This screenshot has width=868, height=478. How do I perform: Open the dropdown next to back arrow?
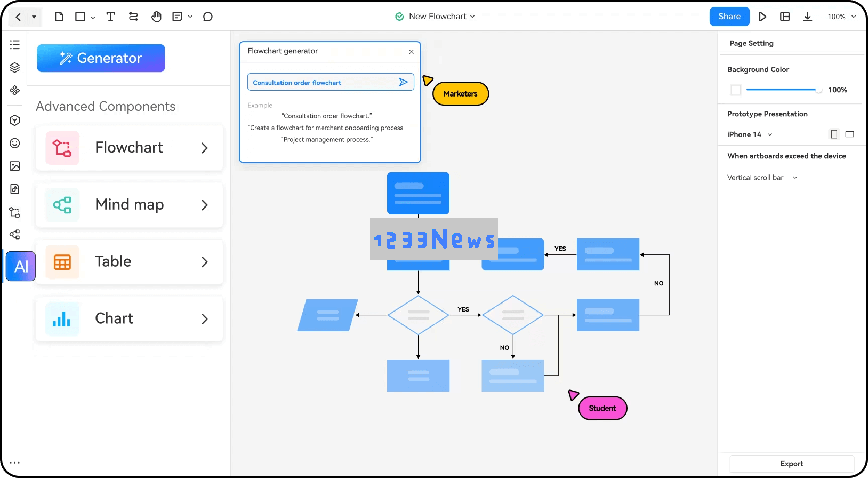(x=34, y=17)
